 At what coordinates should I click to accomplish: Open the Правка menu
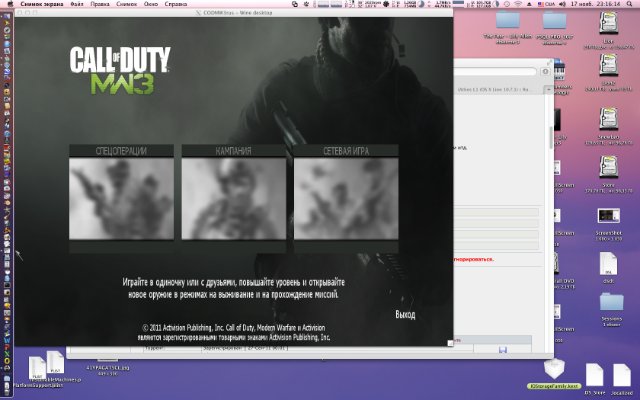pos(100,4)
